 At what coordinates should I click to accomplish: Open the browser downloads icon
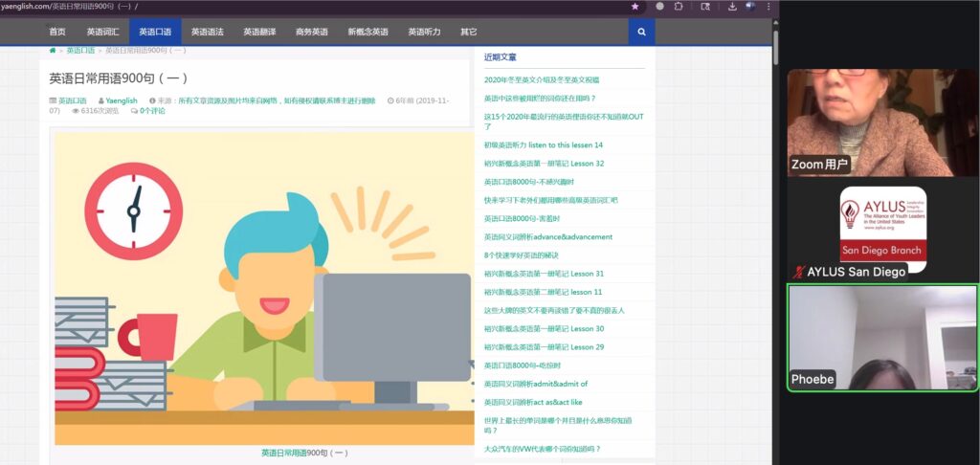pyautogui.click(x=732, y=6)
